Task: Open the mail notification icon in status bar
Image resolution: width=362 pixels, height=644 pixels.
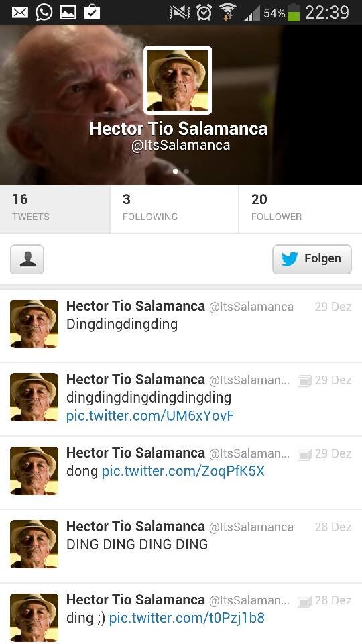Action: pyautogui.click(x=19, y=12)
